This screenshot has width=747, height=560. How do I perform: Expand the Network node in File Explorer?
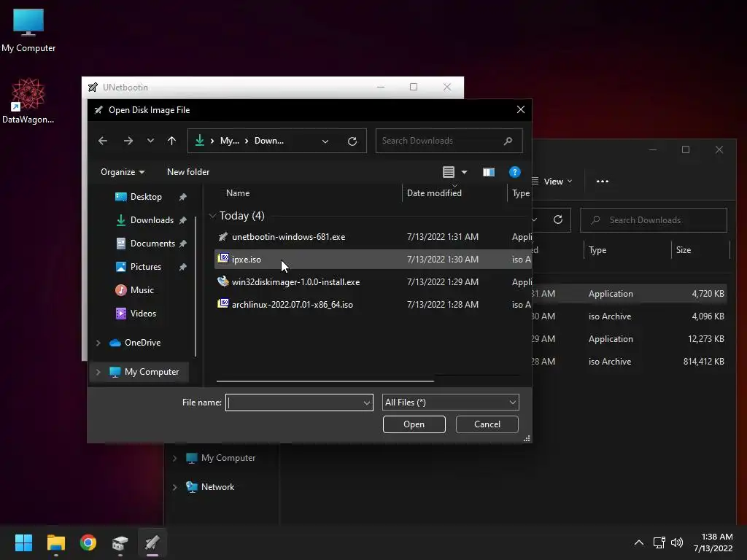point(174,487)
